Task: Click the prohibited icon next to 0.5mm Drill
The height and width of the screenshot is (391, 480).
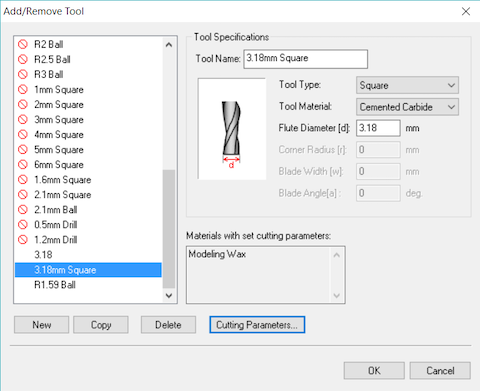Action: pyautogui.click(x=23, y=224)
